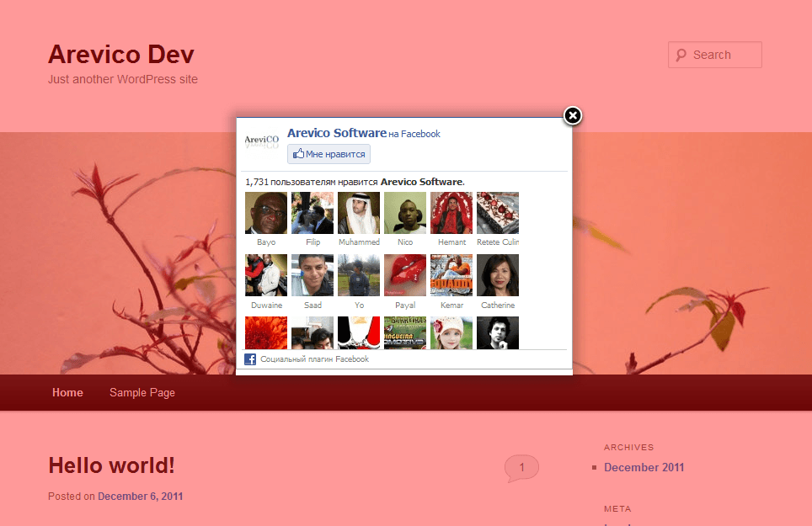812x526 pixels.
Task: Click Payal's red lips thumbnail
Action: [405, 275]
